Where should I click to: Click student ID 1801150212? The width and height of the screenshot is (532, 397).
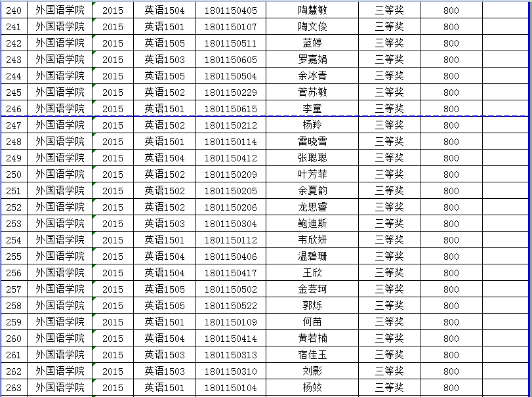coord(230,125)
